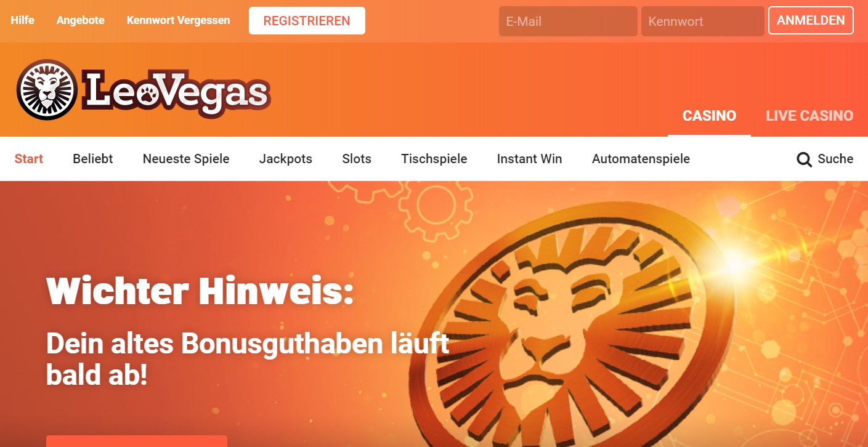This screenshot has width=868, height=447.
Task: Click the ANMELDEN button
Action: coord(811,20)
